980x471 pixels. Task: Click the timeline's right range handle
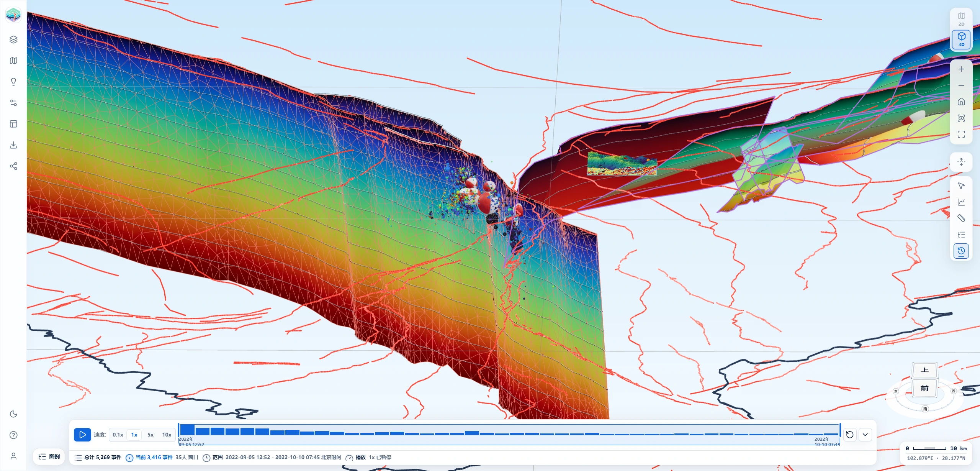(x=840, y=430)
